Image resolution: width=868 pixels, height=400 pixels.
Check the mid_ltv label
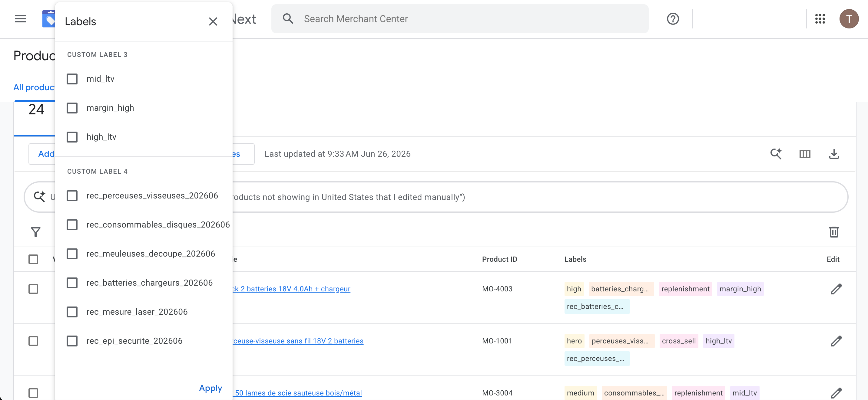(x=72, y=79)
